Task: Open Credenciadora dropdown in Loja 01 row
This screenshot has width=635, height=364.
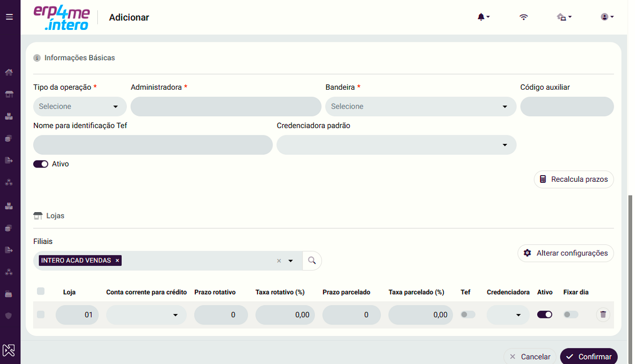Action: pos(508,315)
